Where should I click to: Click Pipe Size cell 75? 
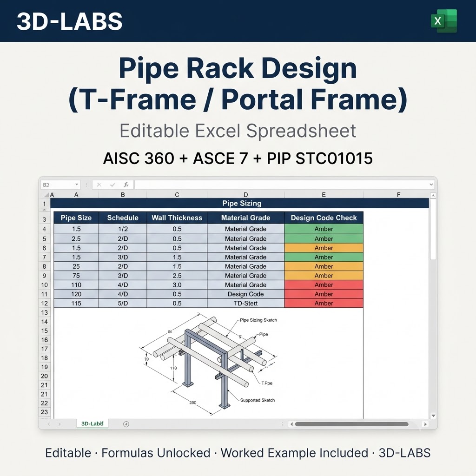click(x=76, y=276)
